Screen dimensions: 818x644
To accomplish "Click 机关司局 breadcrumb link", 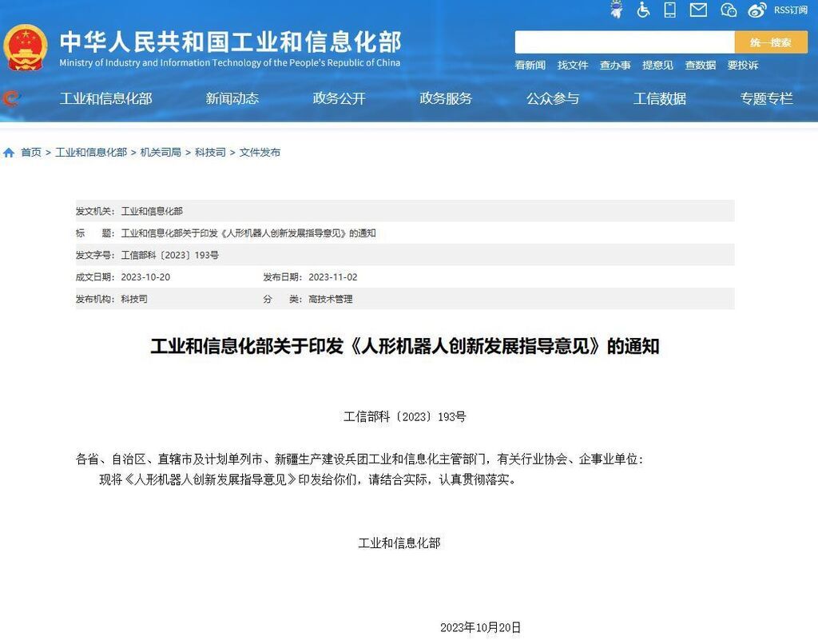I will tap(161, 153).
